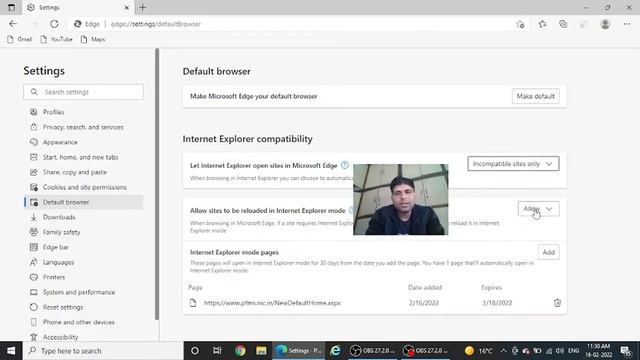Open Cortana circle icon on taskbar
Viewport: 640px width, 360px height.
click(195, 351)
